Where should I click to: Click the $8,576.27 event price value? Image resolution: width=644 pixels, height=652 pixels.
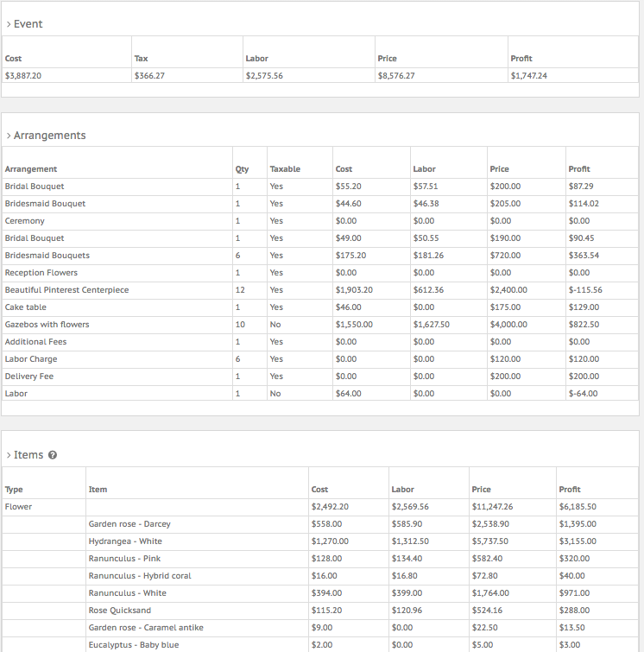pos(396,76)
